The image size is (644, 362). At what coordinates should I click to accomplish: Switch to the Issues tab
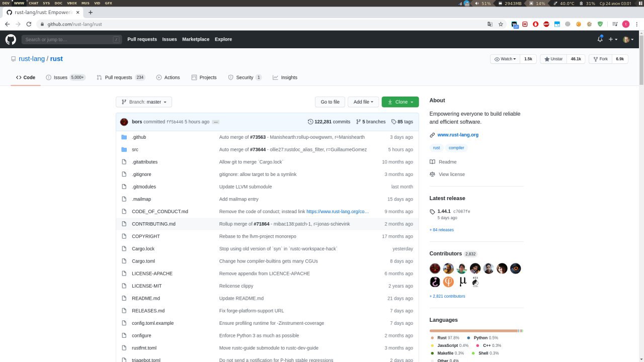point(65,77)
